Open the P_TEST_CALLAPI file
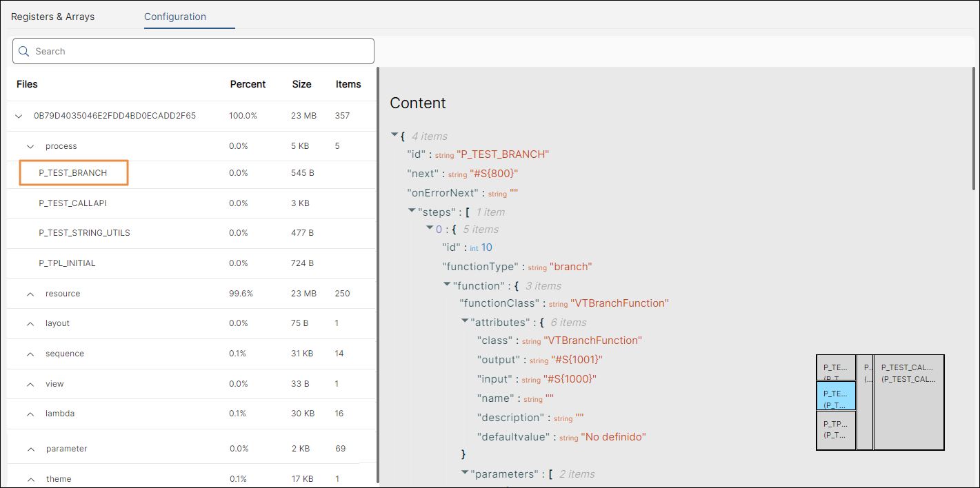This screenshot has height=488, width=980. tap(76, 203)
